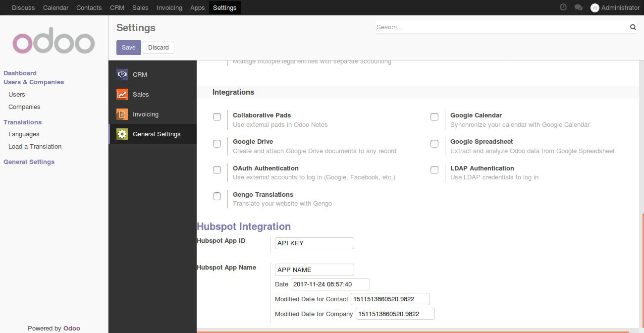This screenshot has width=644, height=333.
Task: Enable Google Spreadsheet checkbox
Action: point(434,144)
